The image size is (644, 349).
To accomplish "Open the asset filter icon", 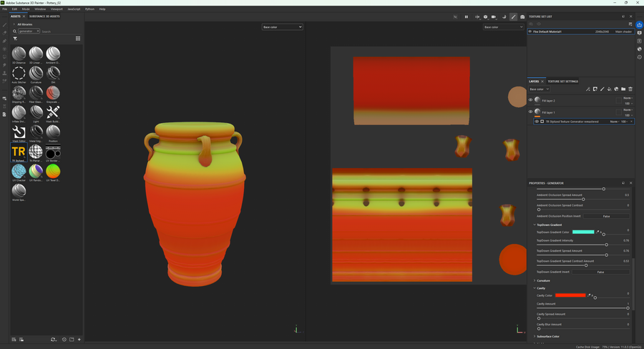I will point(14,39).
